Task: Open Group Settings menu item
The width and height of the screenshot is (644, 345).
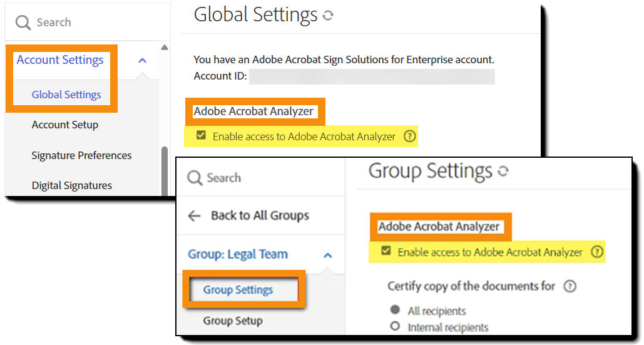Action: (238, 290)
